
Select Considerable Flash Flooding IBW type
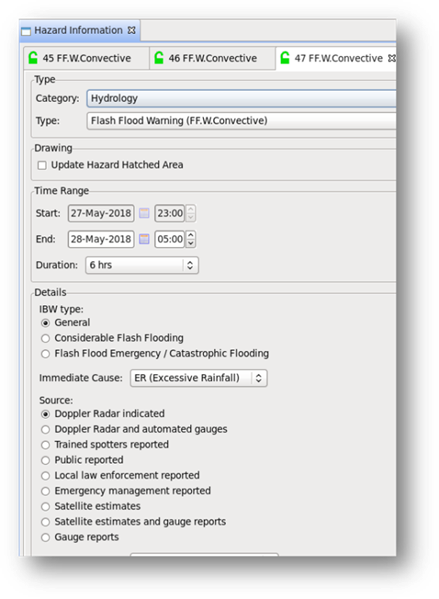(x=45, y=338)
